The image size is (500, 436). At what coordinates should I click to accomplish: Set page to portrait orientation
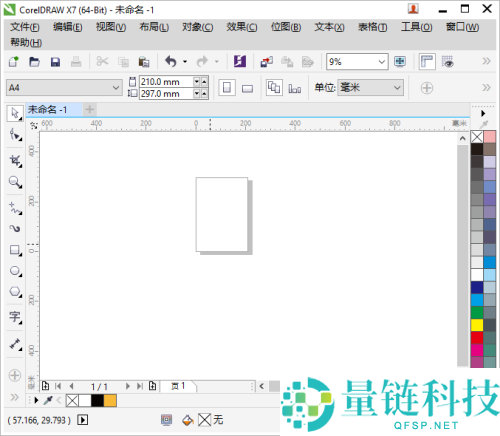click(x=227, y=88)
